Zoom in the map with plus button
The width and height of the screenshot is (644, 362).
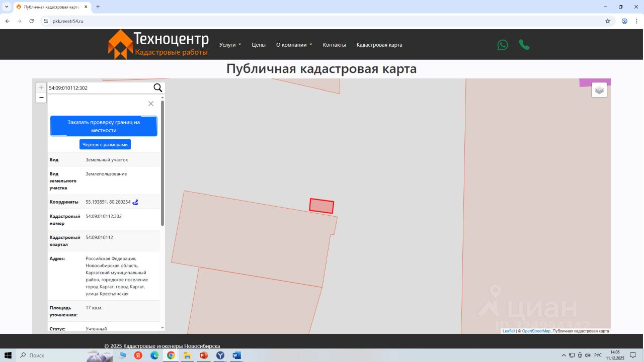(x=41, y=87)
